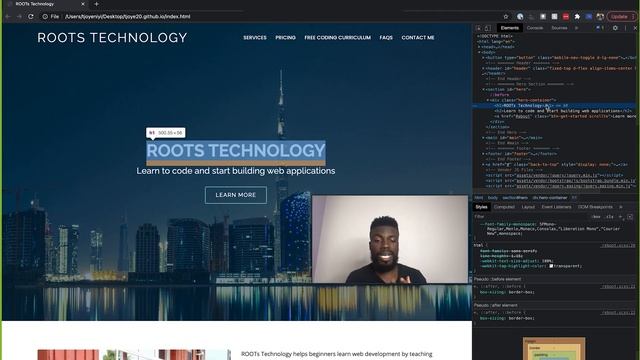Toggle the computed styles sidebar icon

tap(630, 217)
